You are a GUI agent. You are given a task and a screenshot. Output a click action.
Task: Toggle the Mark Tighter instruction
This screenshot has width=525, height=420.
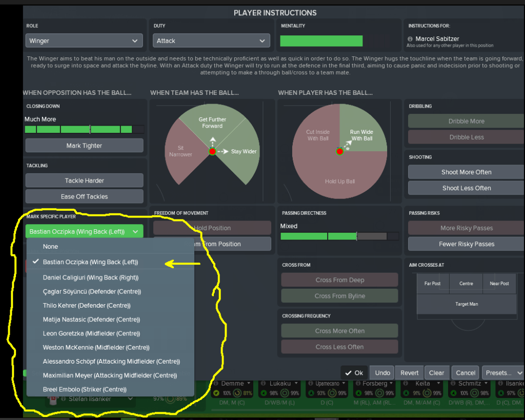84,146
